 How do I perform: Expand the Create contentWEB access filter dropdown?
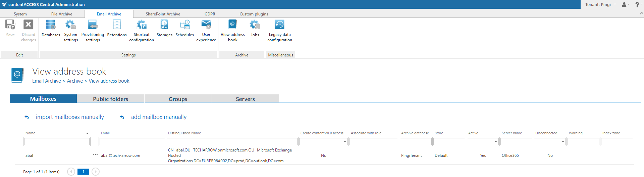tap(344, 142)
